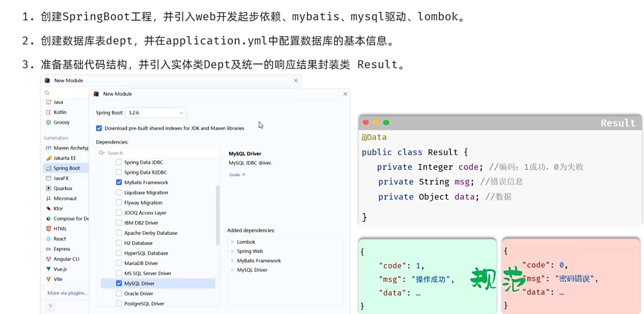Open help question mark icon
This screenshot has width=644, height=314.
pos(50,307)
